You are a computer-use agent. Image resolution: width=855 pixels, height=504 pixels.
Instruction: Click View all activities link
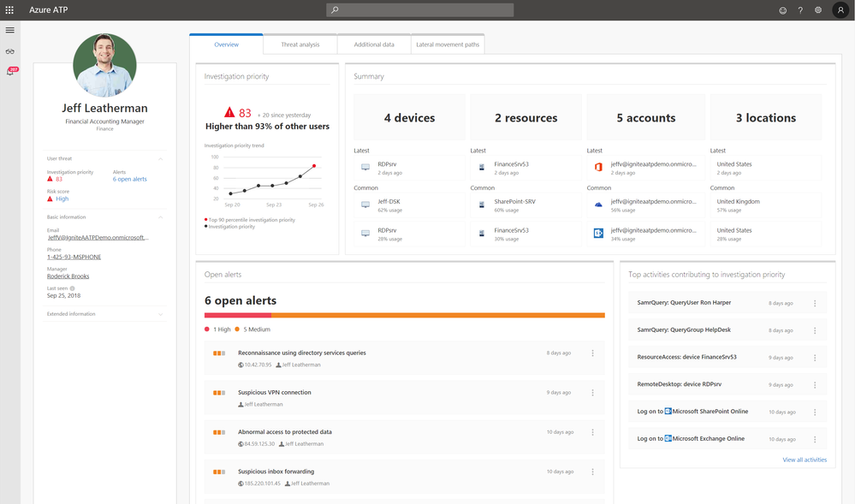[805, 460]
